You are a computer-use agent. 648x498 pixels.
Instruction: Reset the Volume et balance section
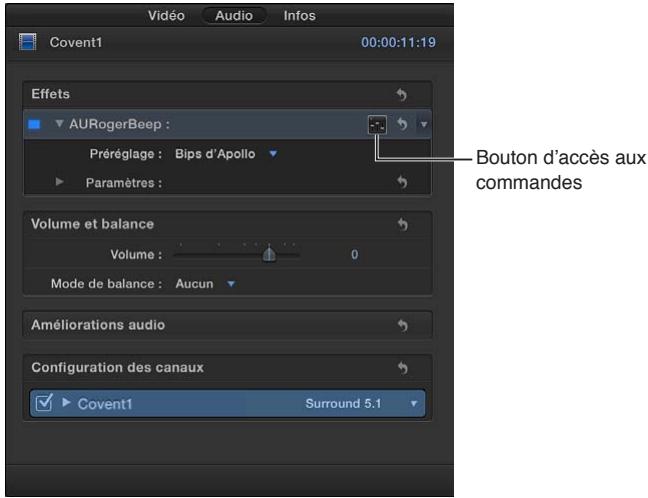coord(403,224)
